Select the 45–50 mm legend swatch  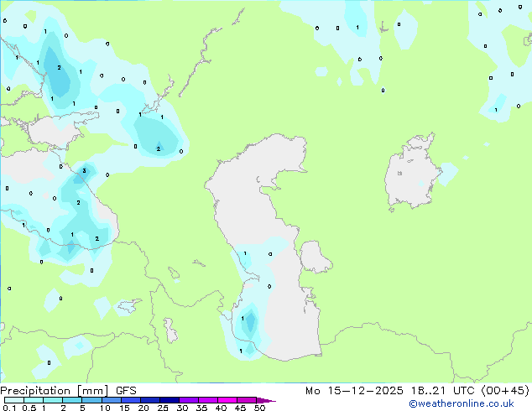[247, 400]
